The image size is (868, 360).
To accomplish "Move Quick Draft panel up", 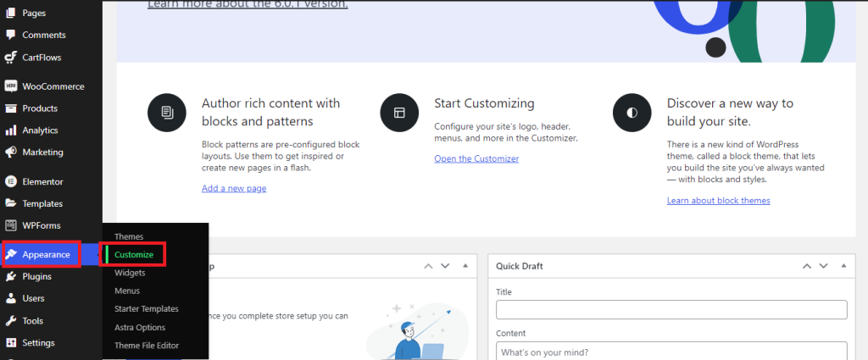I will click(x=806, y=266).
